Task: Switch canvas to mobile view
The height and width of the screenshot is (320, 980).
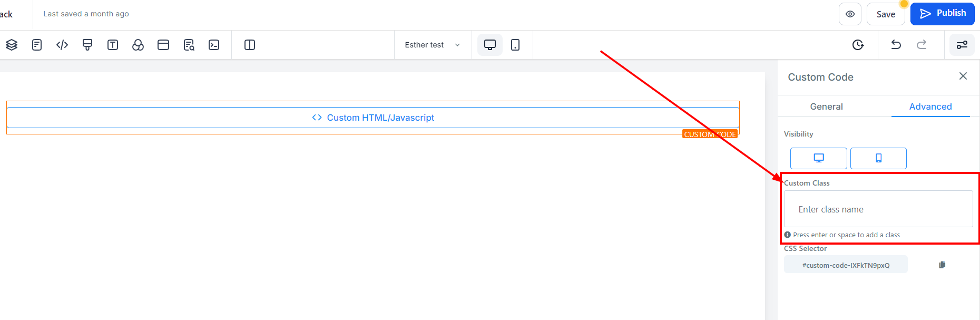Action: point(515,45)
